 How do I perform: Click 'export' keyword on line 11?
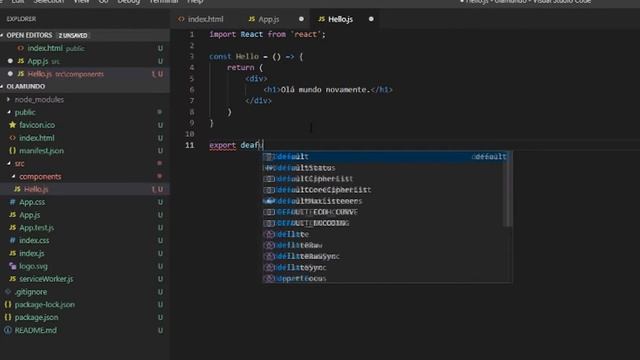tap(222, 145)
